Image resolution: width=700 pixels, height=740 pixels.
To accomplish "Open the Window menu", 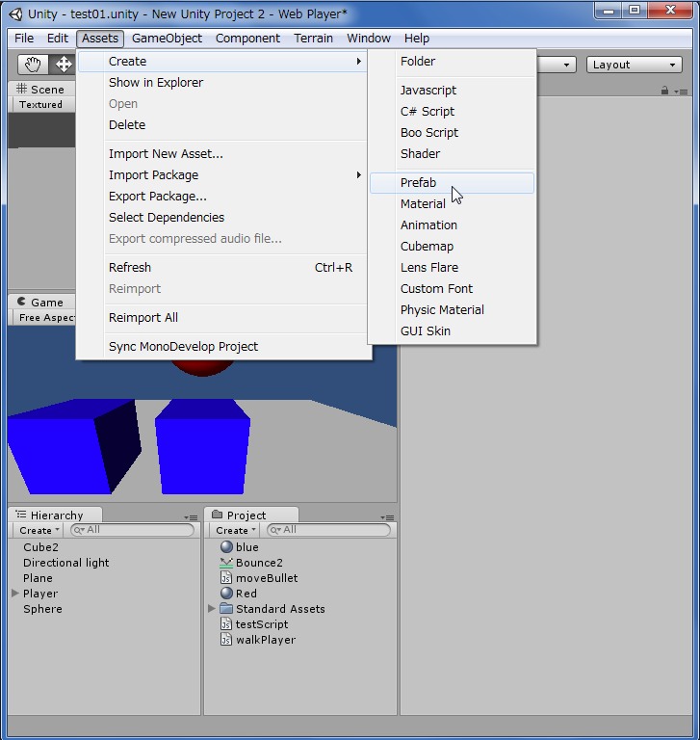I will tap(369, 39).
